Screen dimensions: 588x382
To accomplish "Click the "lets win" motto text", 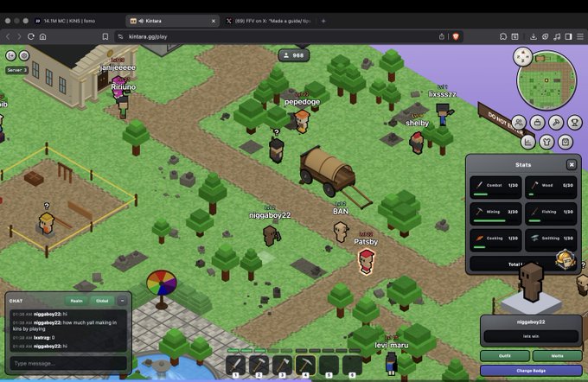I will [531, 336].
